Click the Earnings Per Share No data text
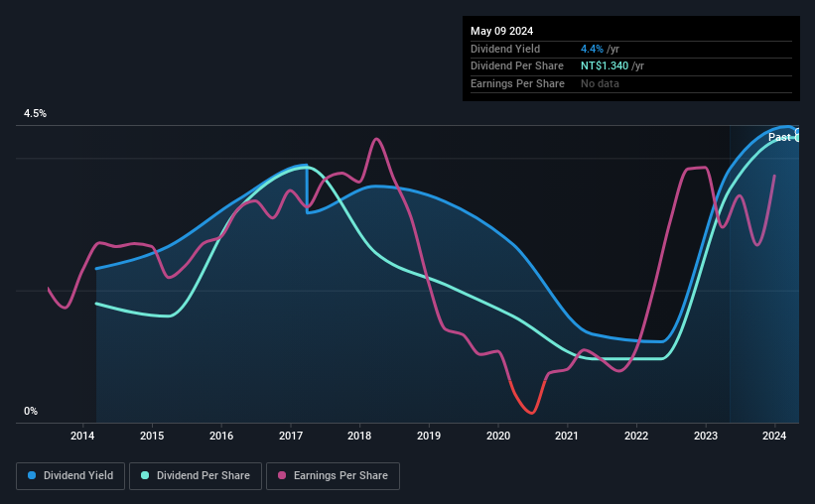The height and width of the screenshot is (504, 815). pos(600,83)
